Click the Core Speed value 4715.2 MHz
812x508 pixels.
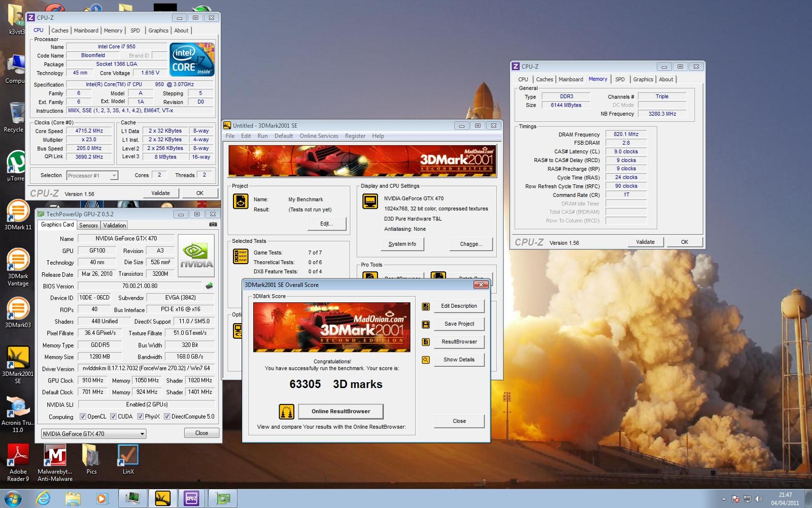click(x=89, y=131)
